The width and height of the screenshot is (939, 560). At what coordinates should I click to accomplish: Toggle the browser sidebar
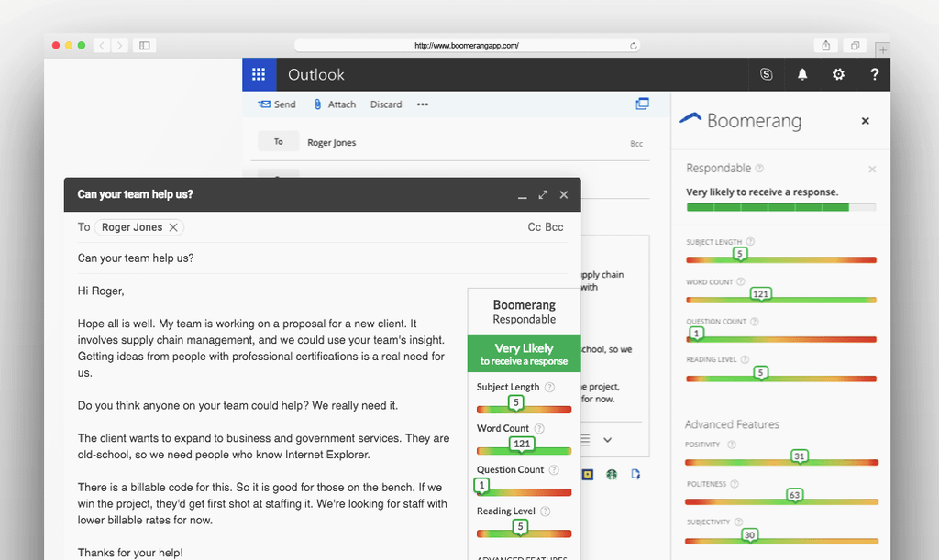(x=145, y=46)
